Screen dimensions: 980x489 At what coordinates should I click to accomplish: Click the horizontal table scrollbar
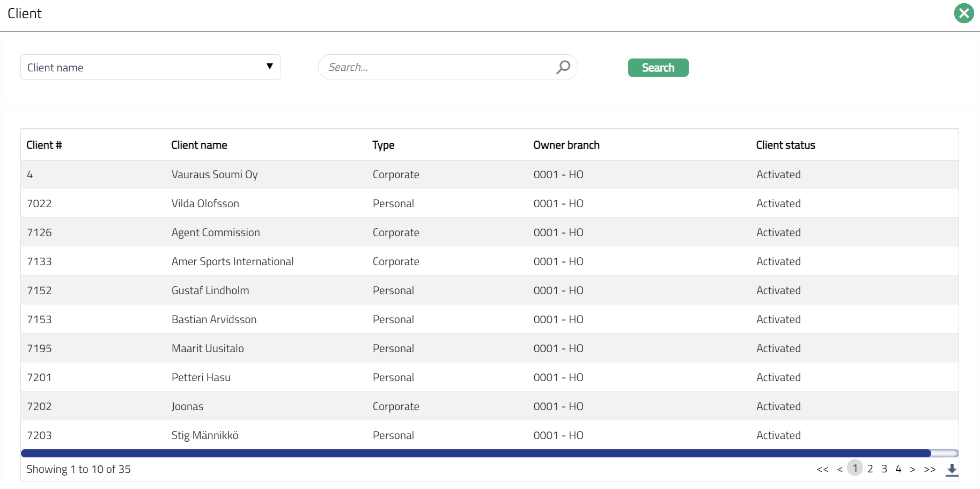pos(475,454)
